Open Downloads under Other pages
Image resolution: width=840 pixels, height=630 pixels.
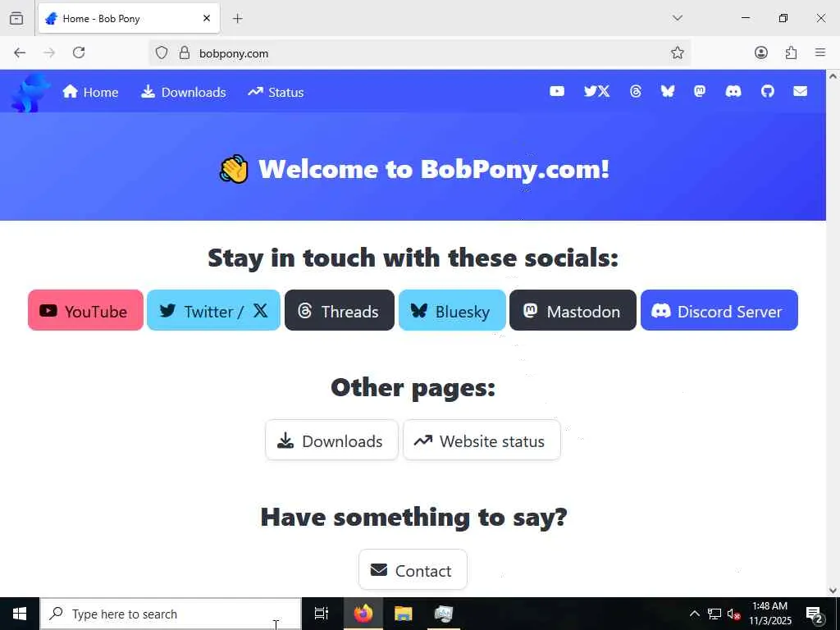coord(331,441)
